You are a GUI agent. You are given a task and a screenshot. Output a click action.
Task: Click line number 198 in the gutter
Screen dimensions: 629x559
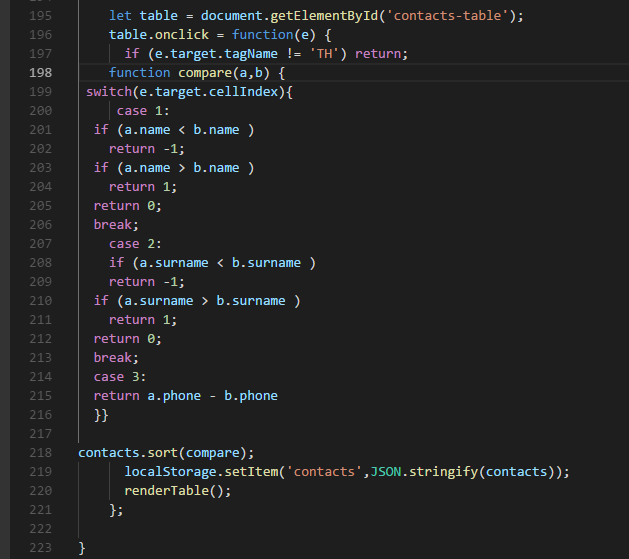click(41, 73)
